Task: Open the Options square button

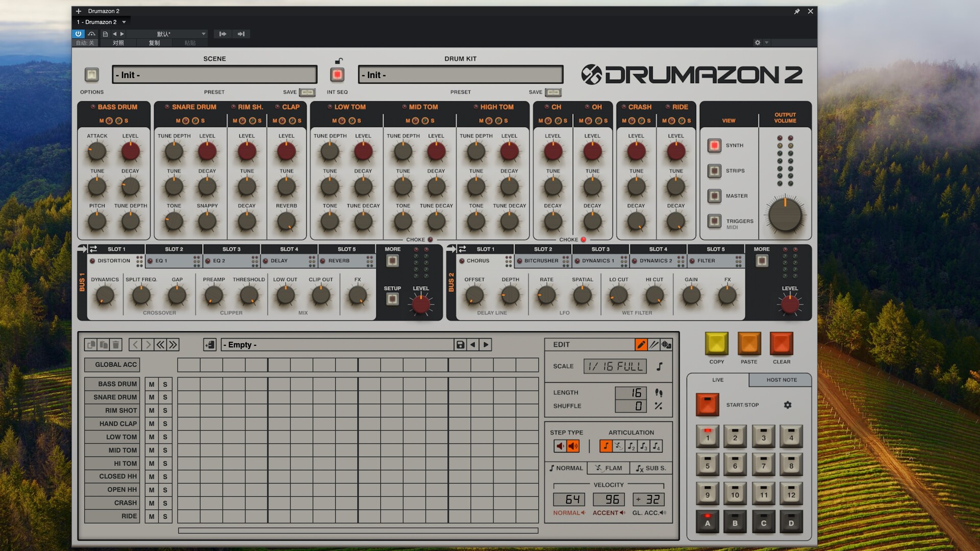Action: 92,75
